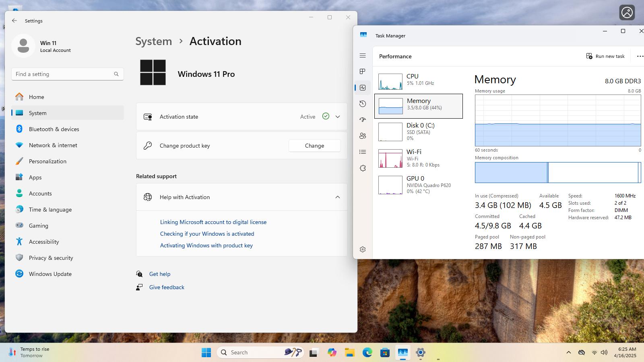Viewport: 644px width, 362px height.
Task: Open the clock and date flyout
Action: coord(625,352)
